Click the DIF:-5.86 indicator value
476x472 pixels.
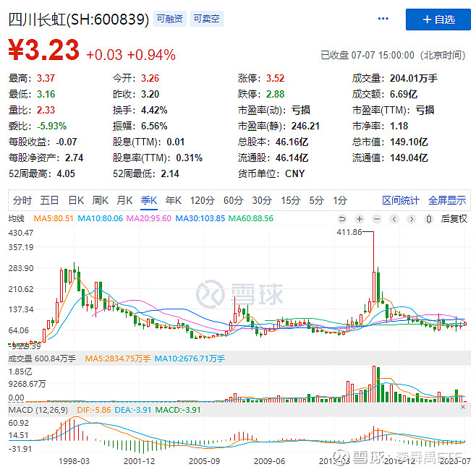pos(94,410)
